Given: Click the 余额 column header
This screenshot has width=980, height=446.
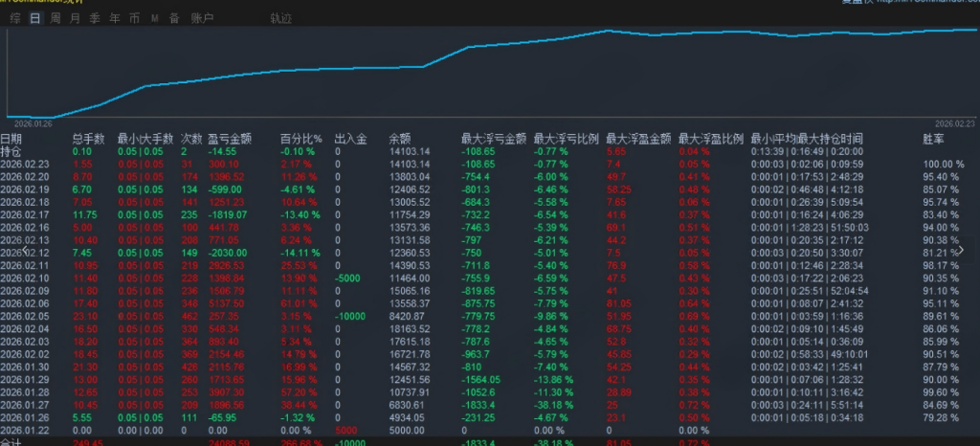Looking at the screenshot, I should click(400, 139).
